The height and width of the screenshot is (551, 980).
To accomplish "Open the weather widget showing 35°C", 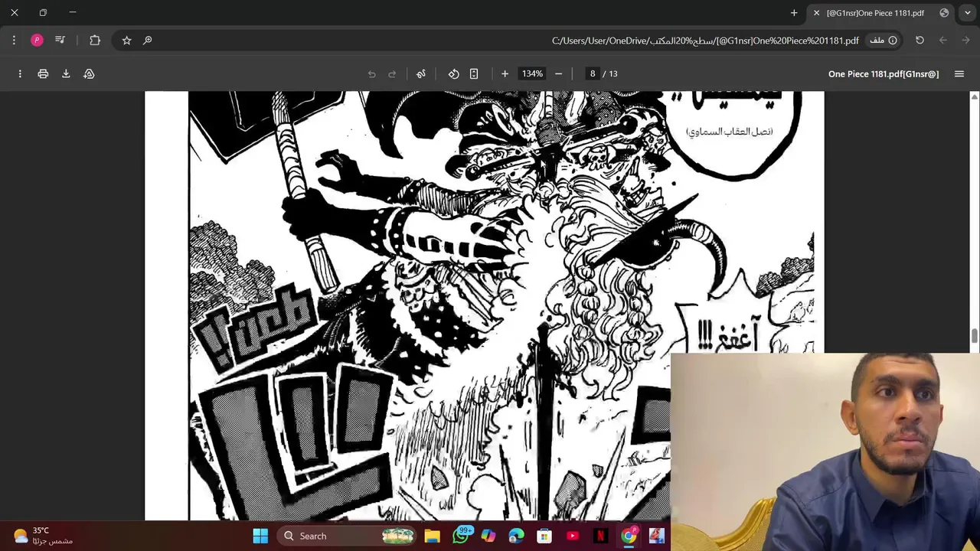I will click(44, 536).
